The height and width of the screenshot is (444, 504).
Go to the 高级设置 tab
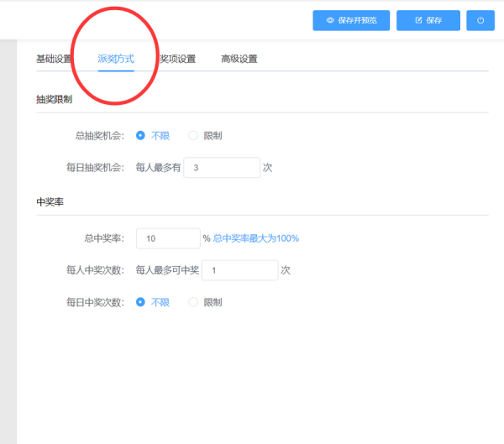(x=239, y=59)
